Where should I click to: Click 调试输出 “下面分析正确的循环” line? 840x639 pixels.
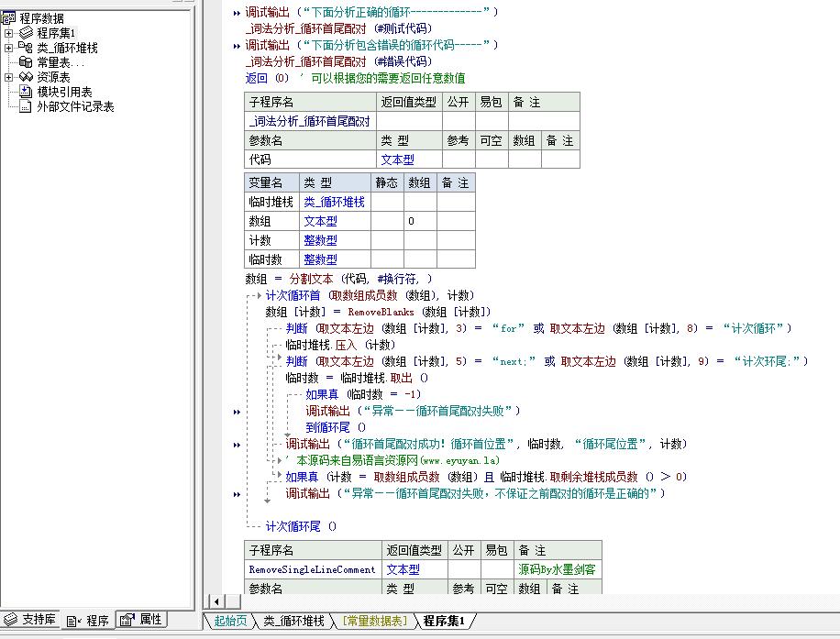coord(371,12)
